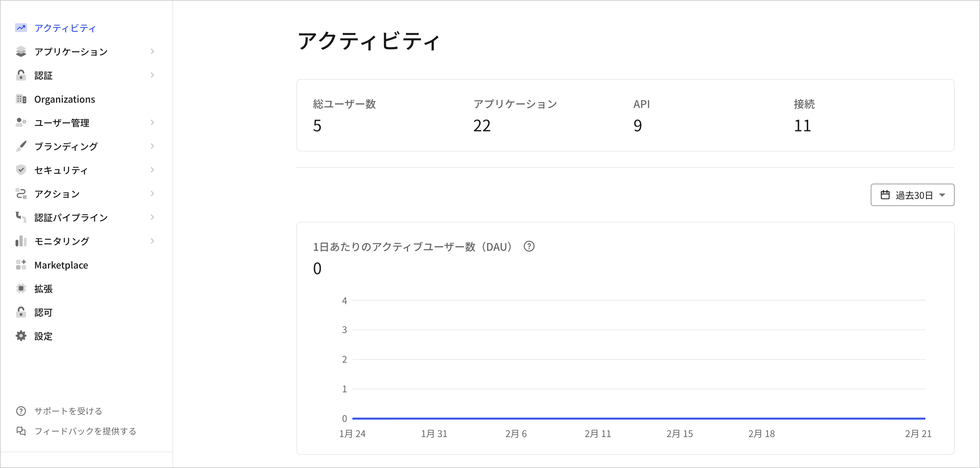Click the アプリケーション layers icon
The width and height of the screenshot is (980, 468).
coord(21,51)
